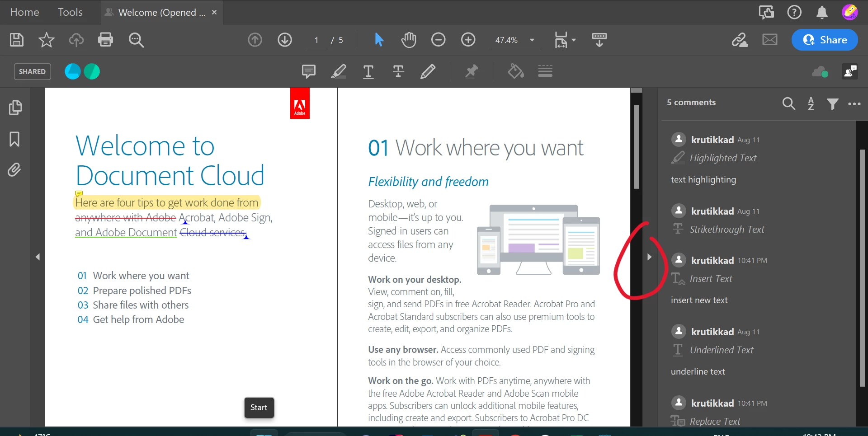
Task: Click the document vertical scrollbar thumb
Action: pyautogui.click(x=637, y=147)
